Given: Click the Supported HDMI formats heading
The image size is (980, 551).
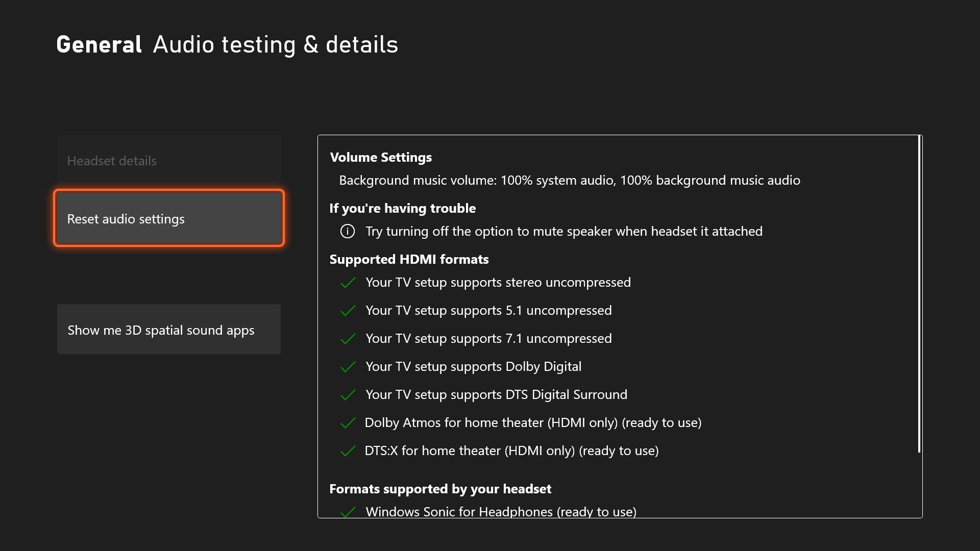Looking at the screenshot, I should coord(409,259).
